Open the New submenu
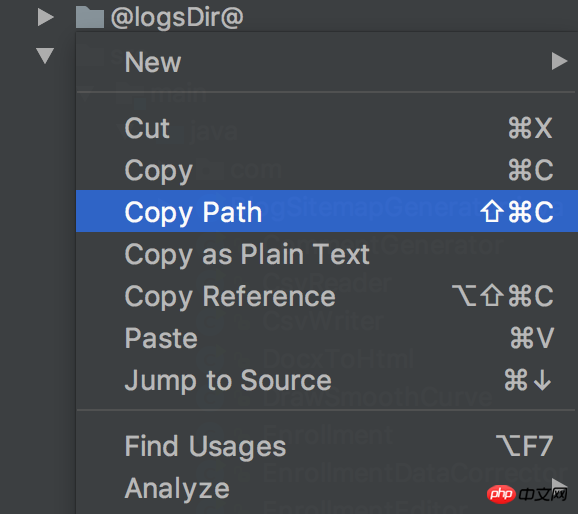The width and height of the screenshot is (578, 514). coord(327,62)
